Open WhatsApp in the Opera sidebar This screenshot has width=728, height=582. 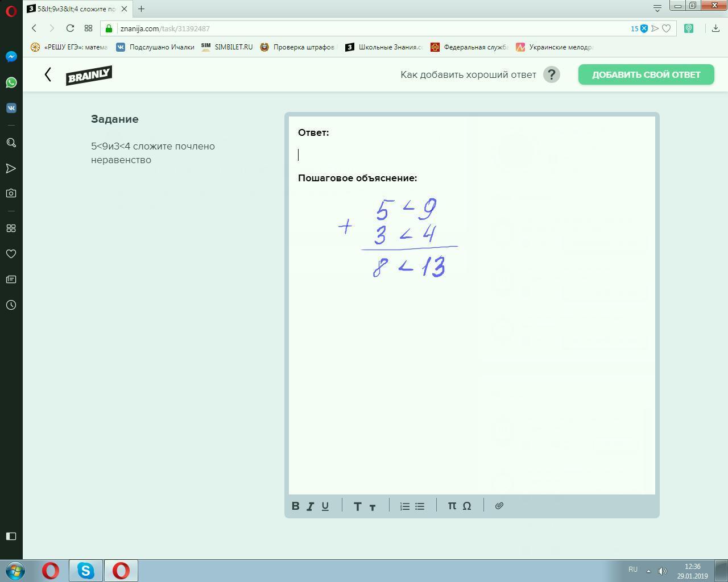(x=11, y=82)
